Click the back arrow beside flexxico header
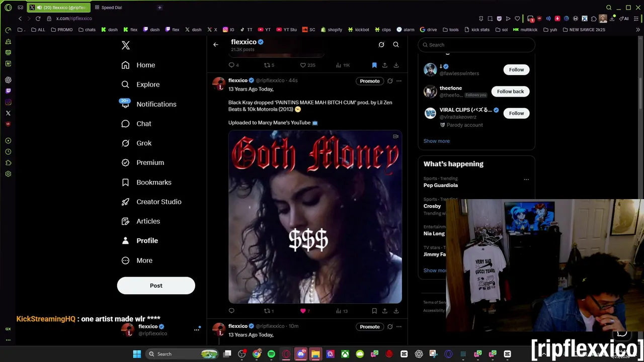Image resolution: width=644 pixels, height=362 pixels. click(x=215, y=45)
